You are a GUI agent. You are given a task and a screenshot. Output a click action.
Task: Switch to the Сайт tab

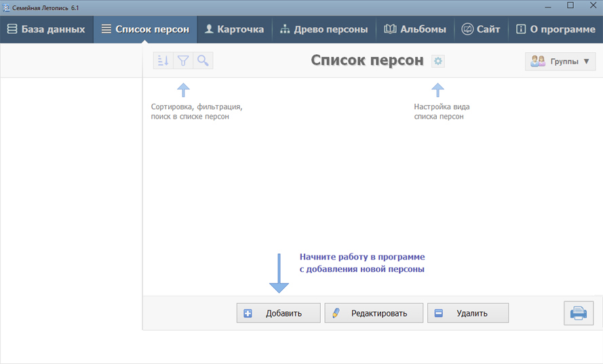point(481,29)
